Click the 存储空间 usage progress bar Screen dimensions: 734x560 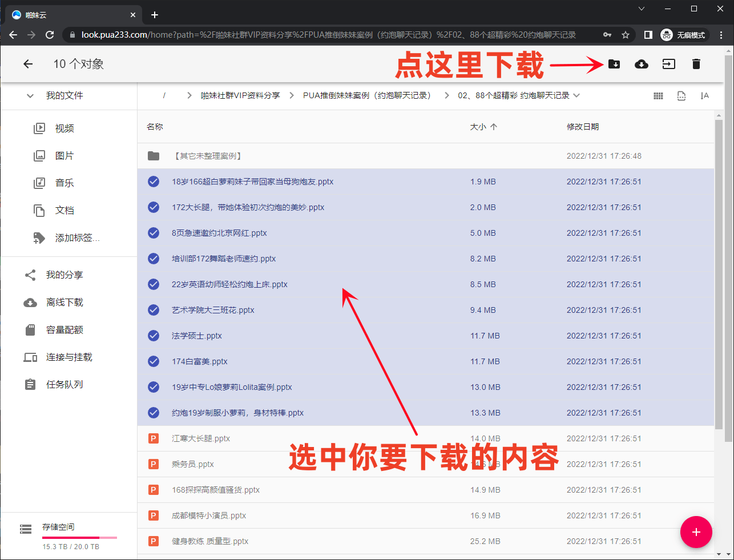79,538
